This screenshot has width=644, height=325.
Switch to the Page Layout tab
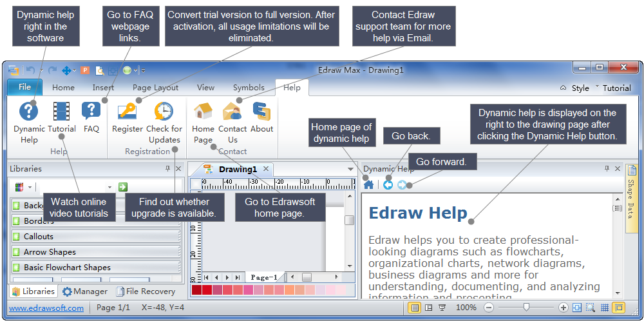tap(155, 88)
